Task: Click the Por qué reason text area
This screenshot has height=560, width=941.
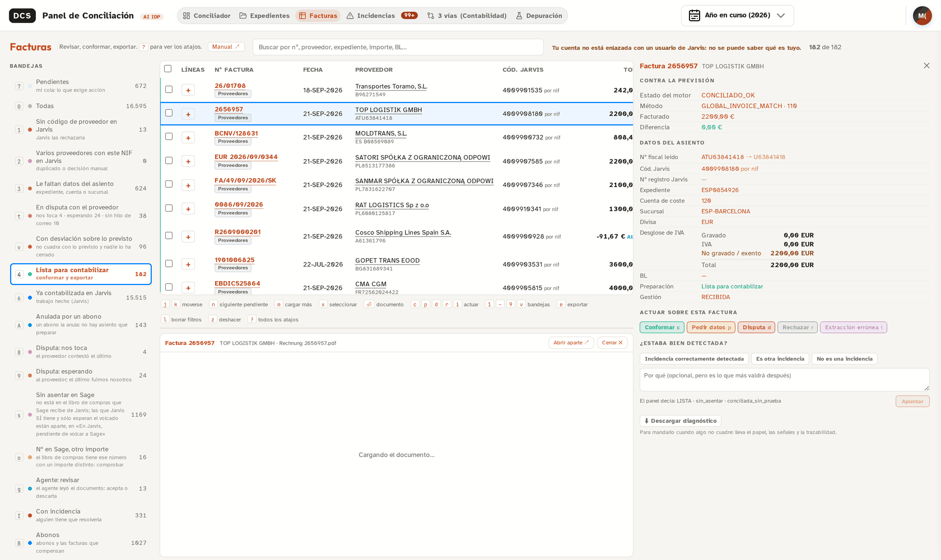Action: [x=784, y=380]
